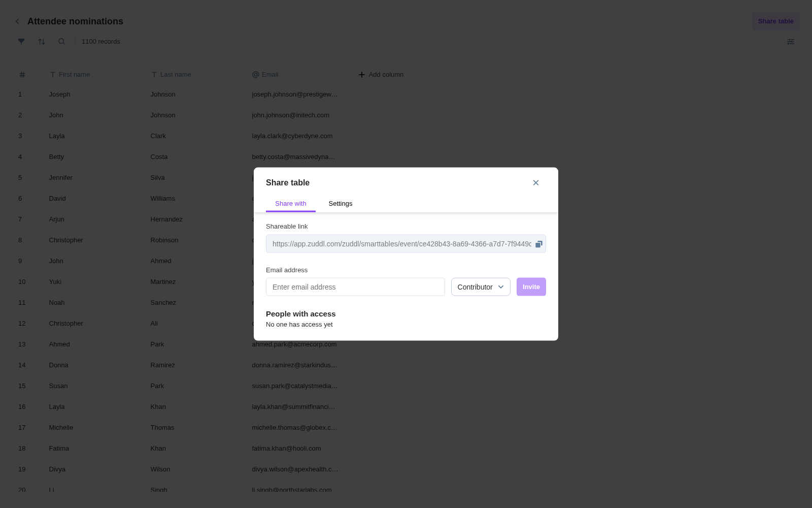Select the layla.clark@cyberdyne.com cell
Screen dimensions: 812x508
[297, 136]
